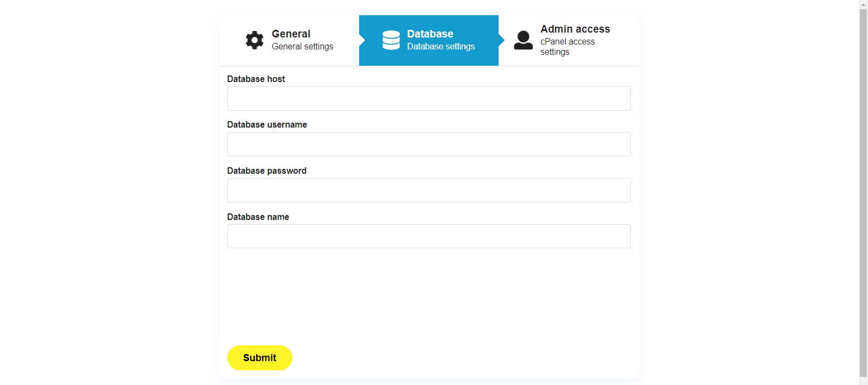This screenshot has height=385, width=868.
Task: Click the 'Database settings' subtitle text
Action: tap(441, 47)
